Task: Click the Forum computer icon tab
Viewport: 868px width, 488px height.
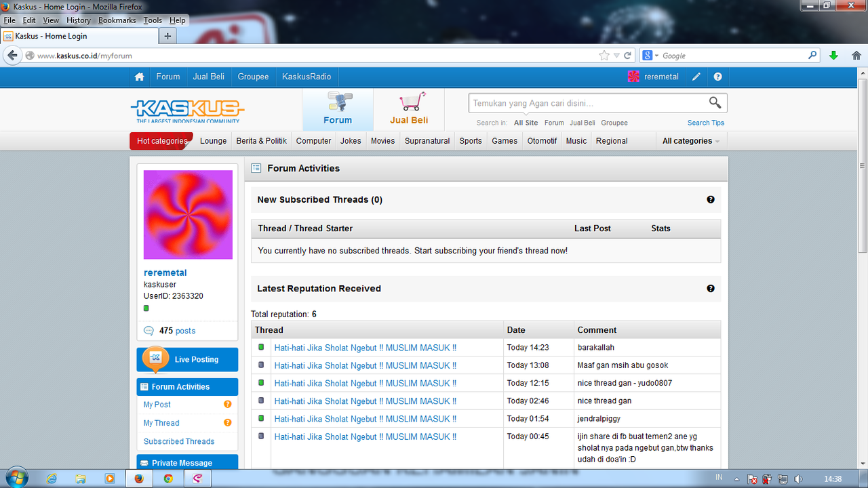Action: pyautogui.click(x=339, y=103)
